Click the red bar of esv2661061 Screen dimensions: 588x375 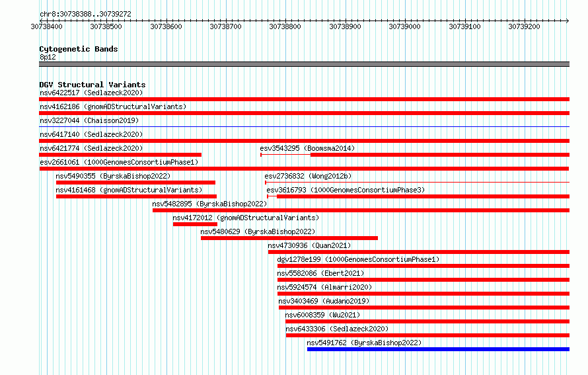[x=304, y=169]
